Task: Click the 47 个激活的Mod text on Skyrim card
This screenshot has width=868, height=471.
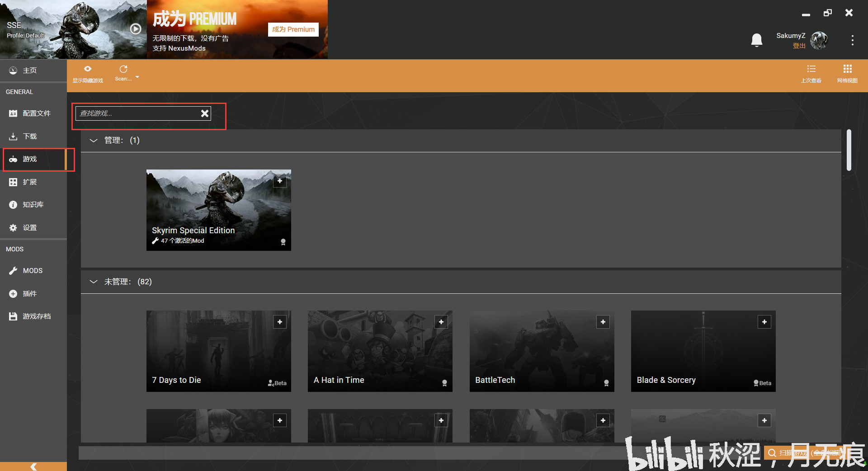Action: 183,241
